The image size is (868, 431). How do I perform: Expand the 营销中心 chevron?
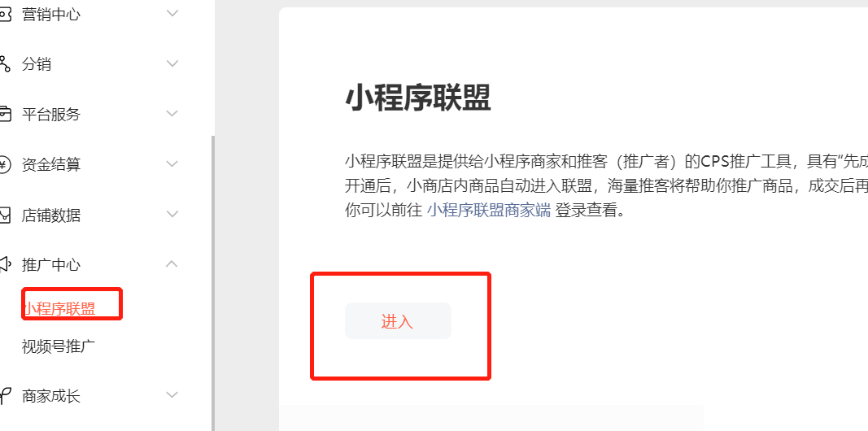coord(172,13)
